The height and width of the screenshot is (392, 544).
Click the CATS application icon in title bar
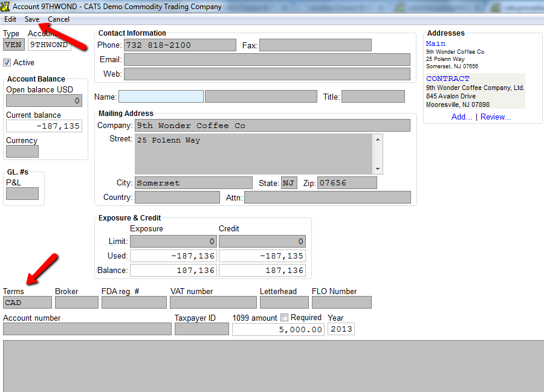click(x=5, y=6)
